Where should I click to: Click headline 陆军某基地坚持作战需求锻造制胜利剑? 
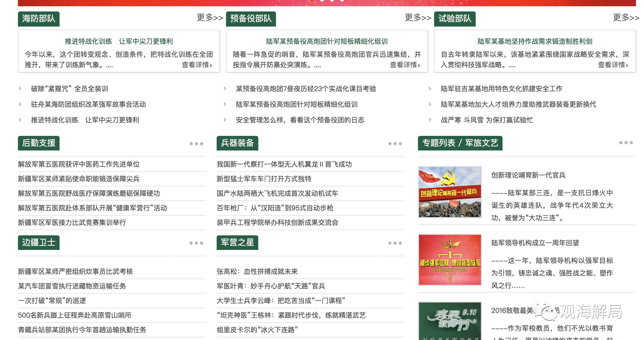[535, 41]
